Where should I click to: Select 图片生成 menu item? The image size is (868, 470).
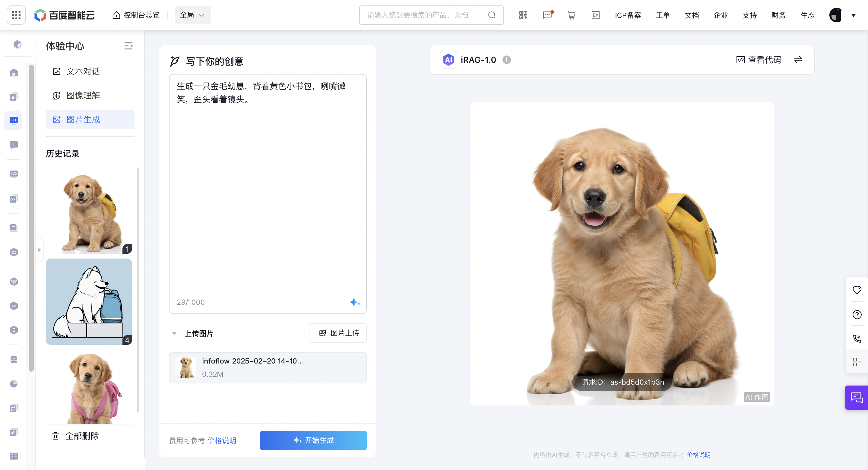click(x=90, y=119)
